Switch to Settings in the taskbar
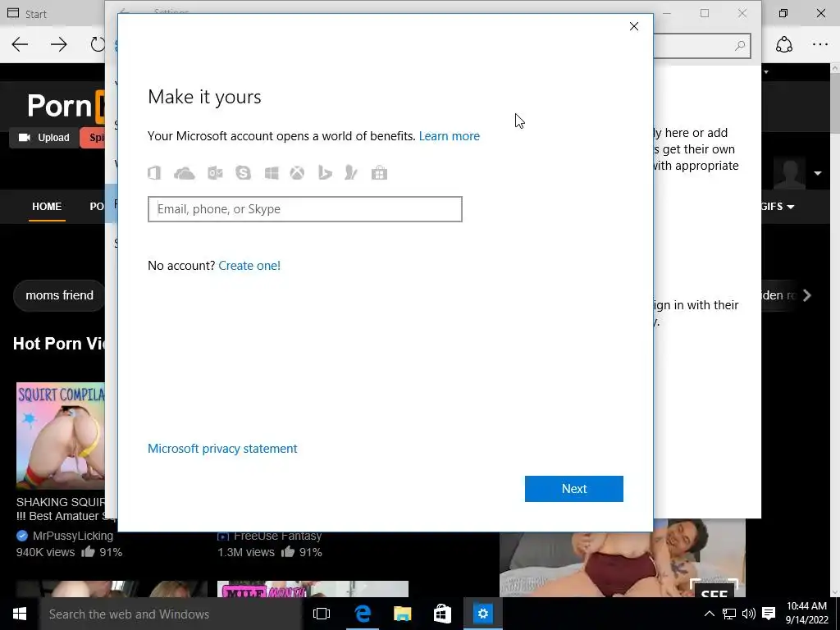This screenshot has width=840, height=630. 482,614
